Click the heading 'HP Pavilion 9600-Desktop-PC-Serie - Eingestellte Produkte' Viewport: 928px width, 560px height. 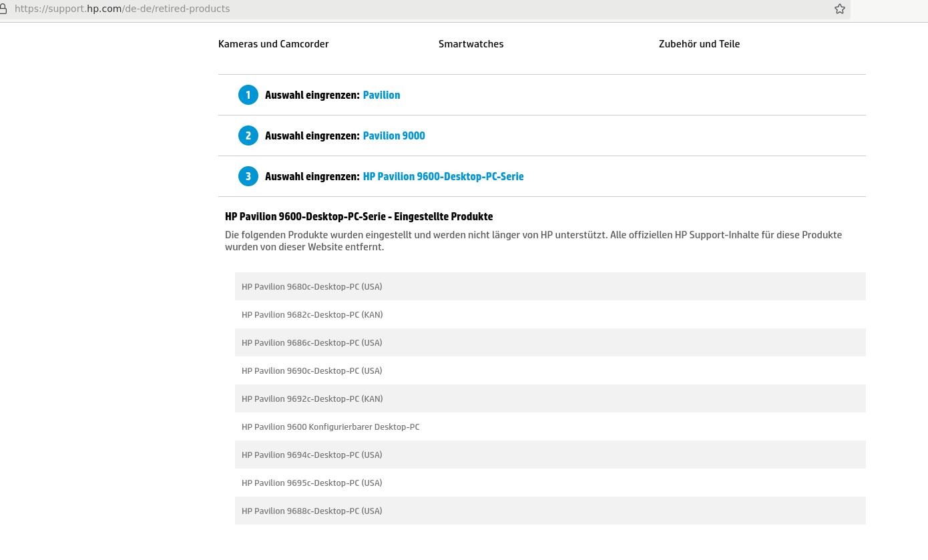[x=359, y=216]
